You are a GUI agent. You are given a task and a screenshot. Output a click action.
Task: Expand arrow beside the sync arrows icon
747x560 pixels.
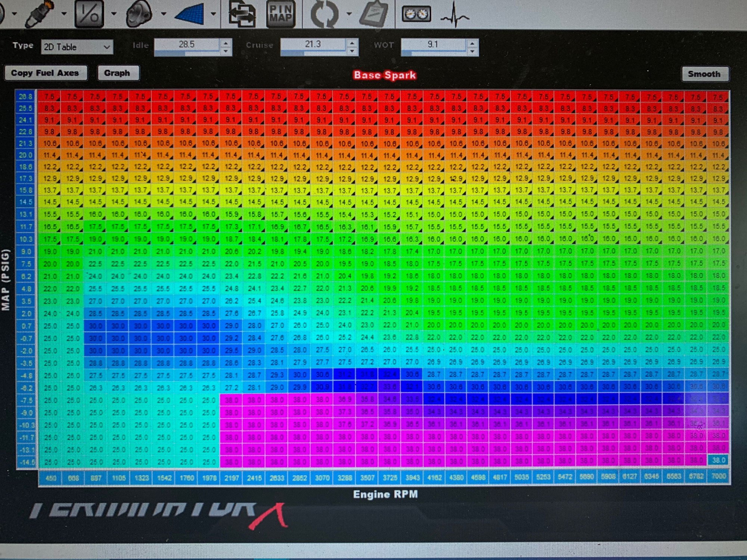[349, 14]
